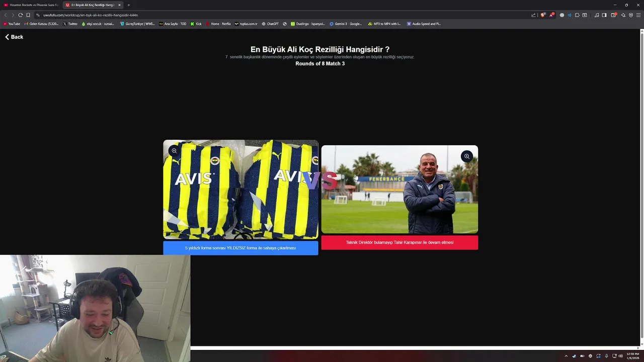The height and width of the screenshot is (362, 644).
Task: Open the Brave Rewards triangle icon
Action: (x=551, y=15)
